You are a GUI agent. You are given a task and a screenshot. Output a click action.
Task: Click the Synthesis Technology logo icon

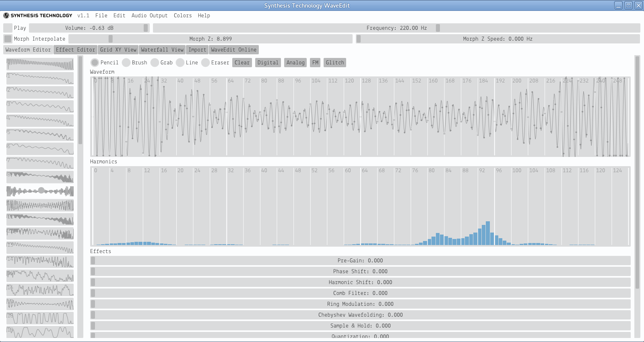coord(6,16)
